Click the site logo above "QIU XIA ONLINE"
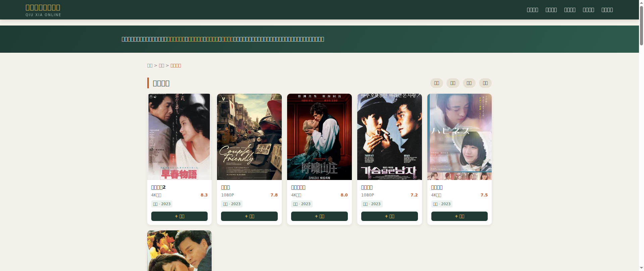 (43, 7)
